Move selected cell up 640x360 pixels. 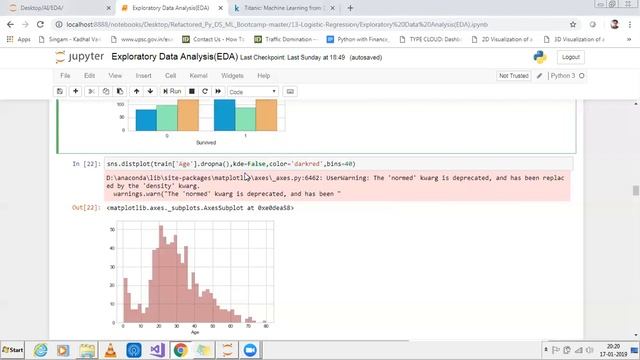pos(136,91)
